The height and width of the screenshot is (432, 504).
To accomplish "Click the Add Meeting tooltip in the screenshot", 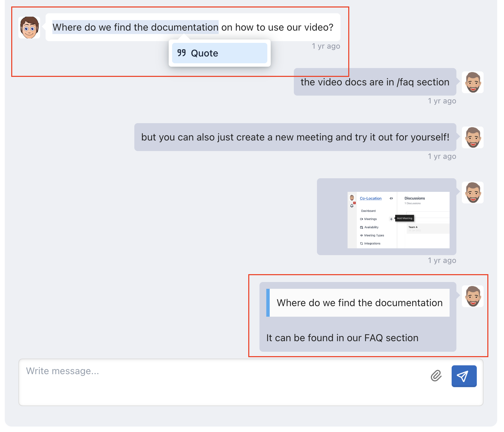I will click(404, 218).
